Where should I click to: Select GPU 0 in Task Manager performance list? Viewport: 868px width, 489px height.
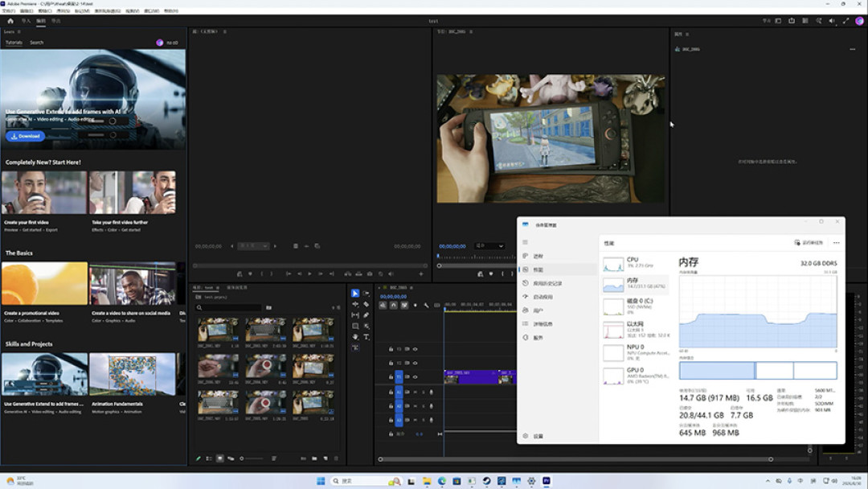point(636,376)
